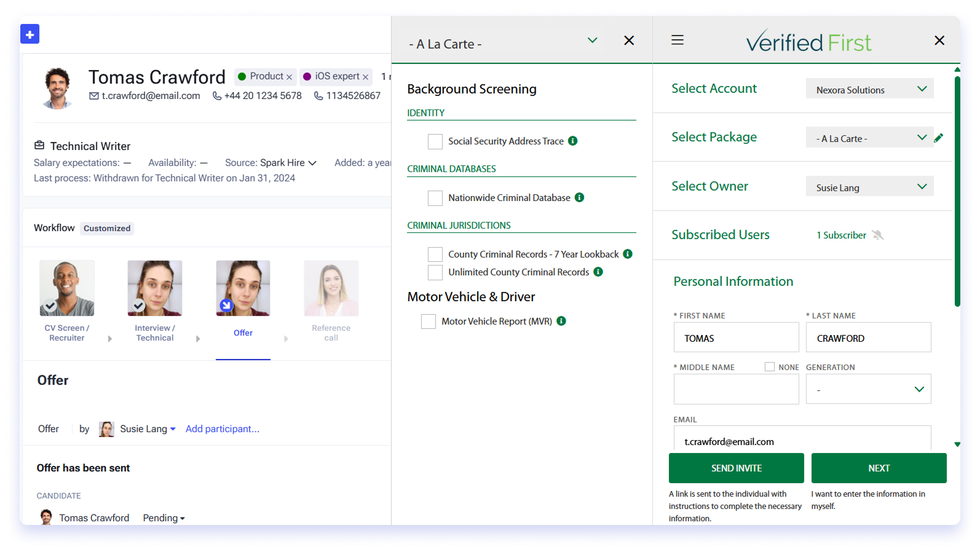Check Motor Vehicle Report (MVR)
Screen dimensions: 980x552
point(429,321)
